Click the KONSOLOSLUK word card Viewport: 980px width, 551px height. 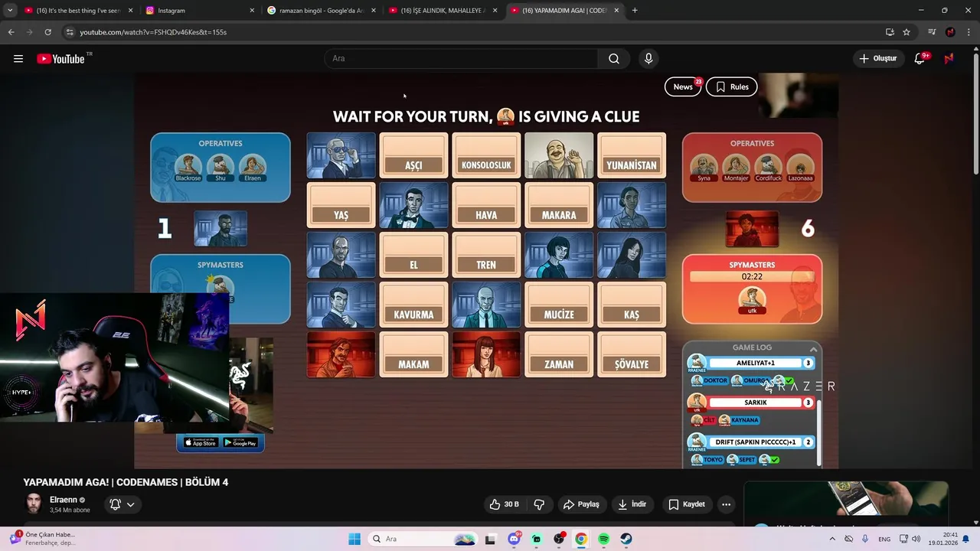pos(486,156)
